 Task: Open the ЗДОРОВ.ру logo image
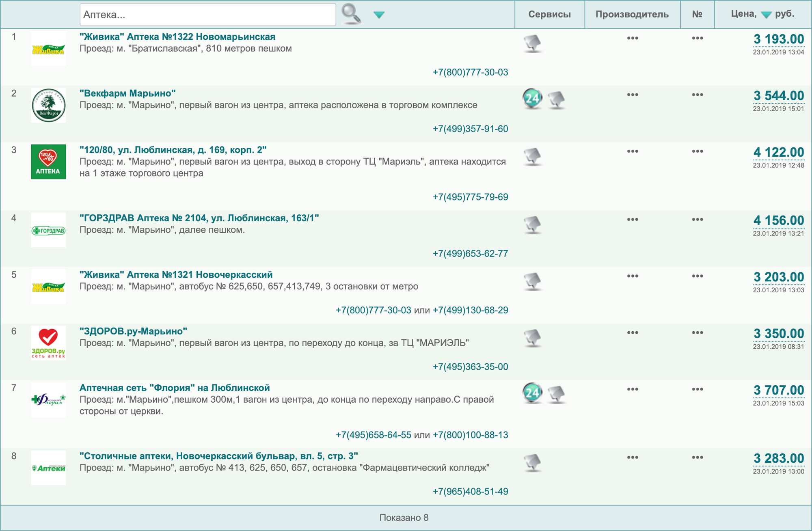point(48,343)
